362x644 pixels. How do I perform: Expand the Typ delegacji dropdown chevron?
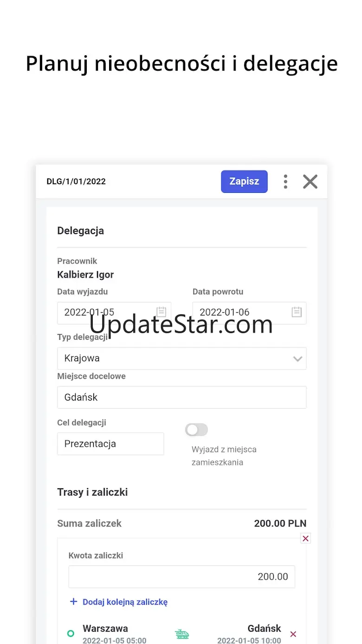pyautogui.click(x=297, y=359)
